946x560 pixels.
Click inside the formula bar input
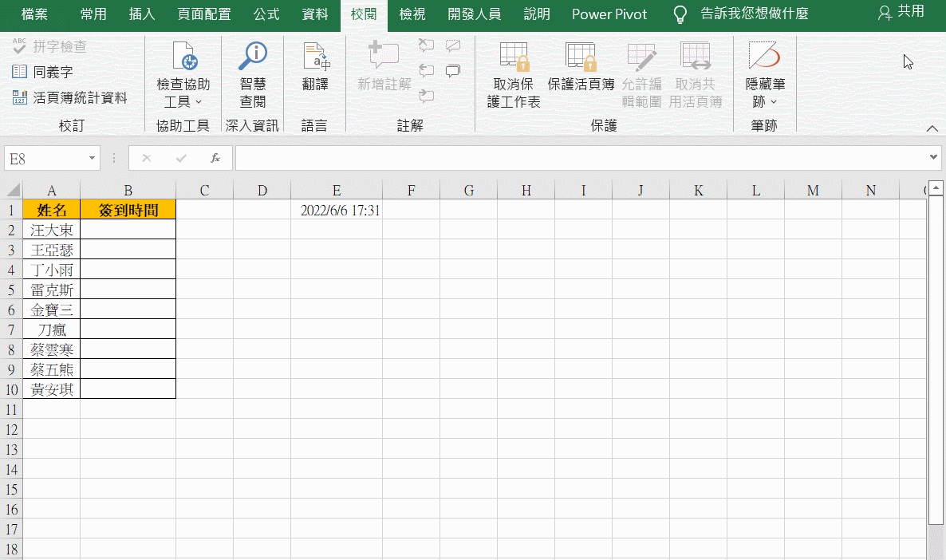(x=581, y=158)
